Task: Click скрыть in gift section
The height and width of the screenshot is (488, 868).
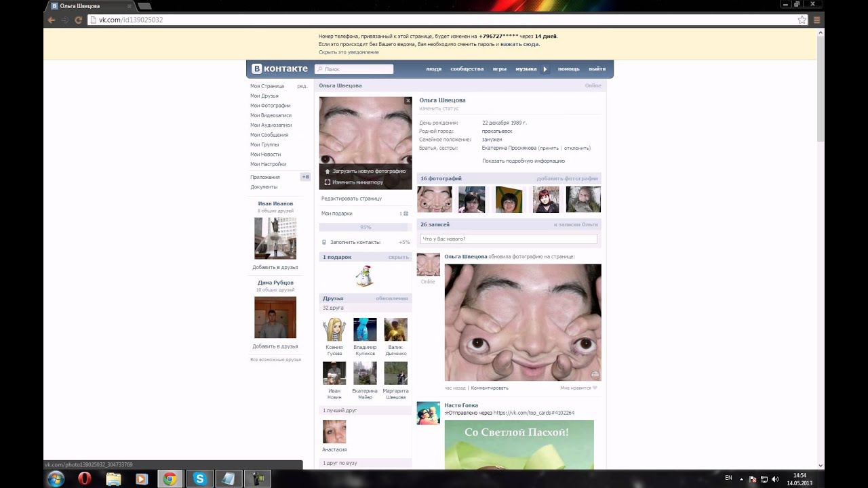Action: 398,257
